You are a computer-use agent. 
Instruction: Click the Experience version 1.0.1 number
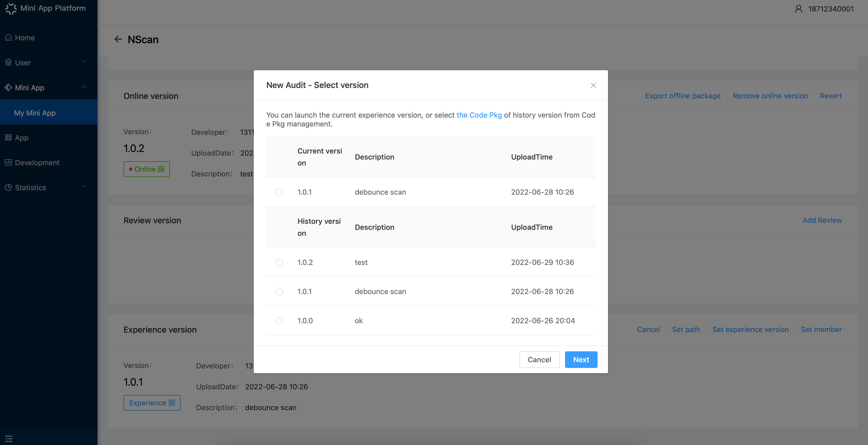point(133,382)
